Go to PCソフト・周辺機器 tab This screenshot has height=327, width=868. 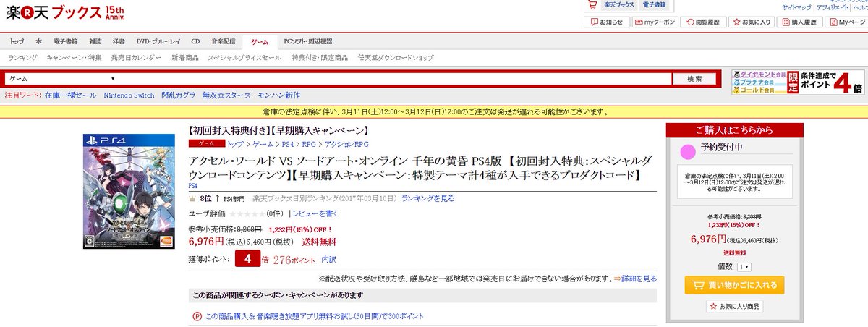point(308,41)
